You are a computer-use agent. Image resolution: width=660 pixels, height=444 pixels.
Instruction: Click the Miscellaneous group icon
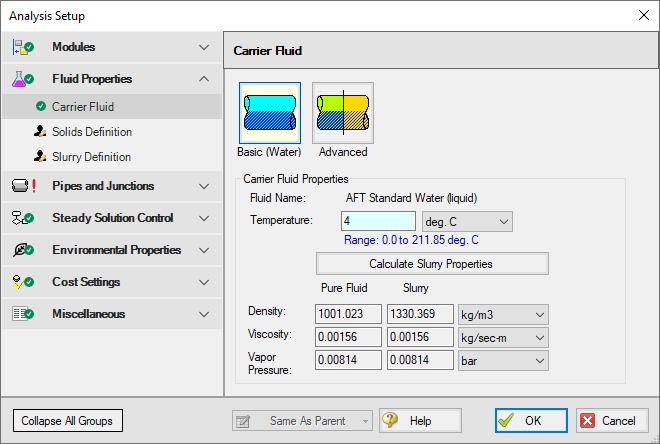coord(24,314)
